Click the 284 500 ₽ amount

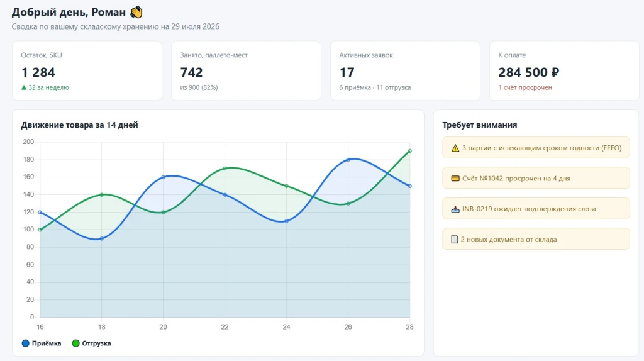[x=528, y=73]
